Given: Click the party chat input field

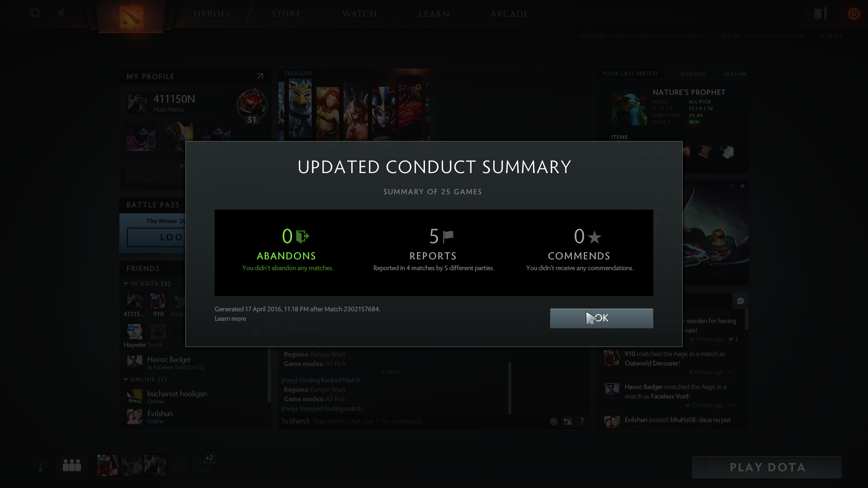Looking at the screenshot, I should (x=427, y=421).
